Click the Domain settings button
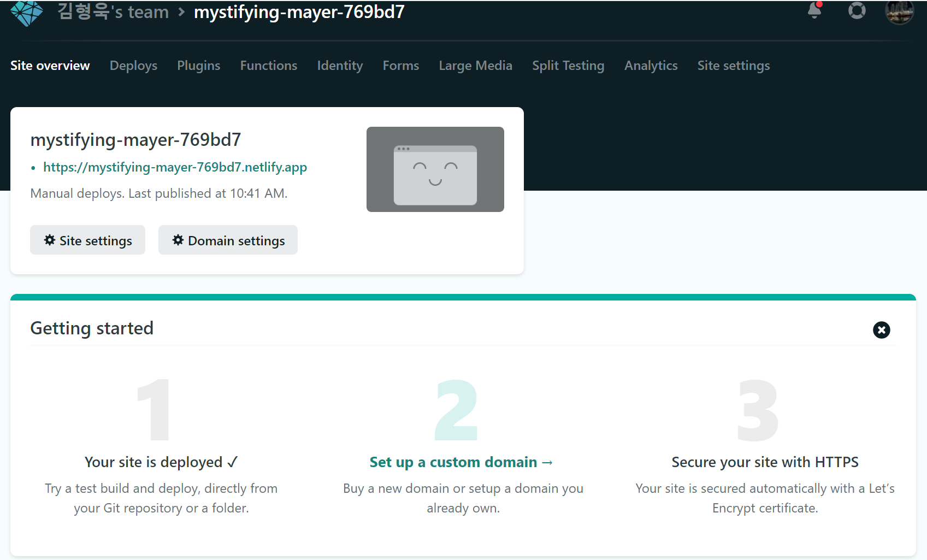 click(x=228, y=240)
